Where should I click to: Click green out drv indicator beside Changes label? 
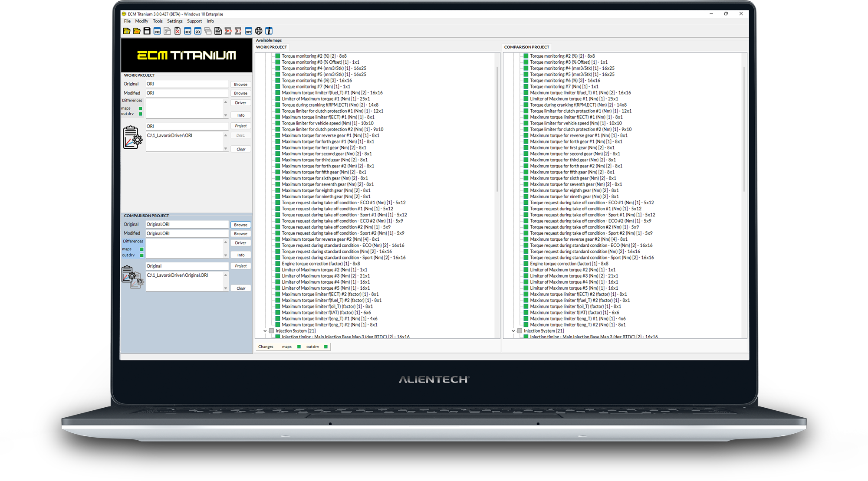[x=326, y=347]
